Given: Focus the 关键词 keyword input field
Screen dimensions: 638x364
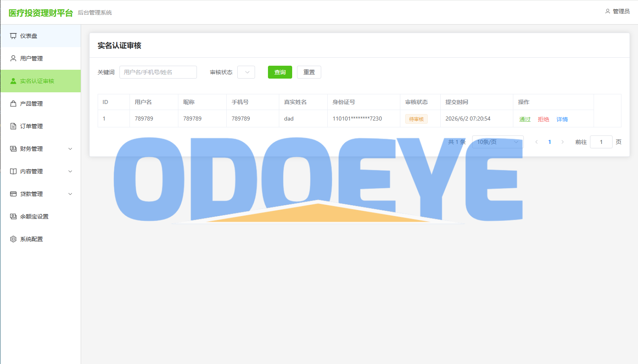Looking at the screenshot, I should (x=158, y=72).
